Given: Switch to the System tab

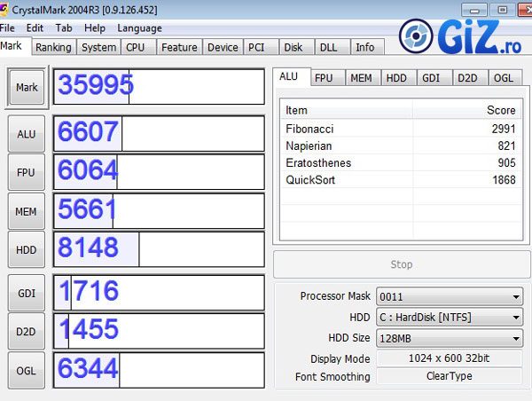Looking at the screenshot, I should (x=98, y=47).
